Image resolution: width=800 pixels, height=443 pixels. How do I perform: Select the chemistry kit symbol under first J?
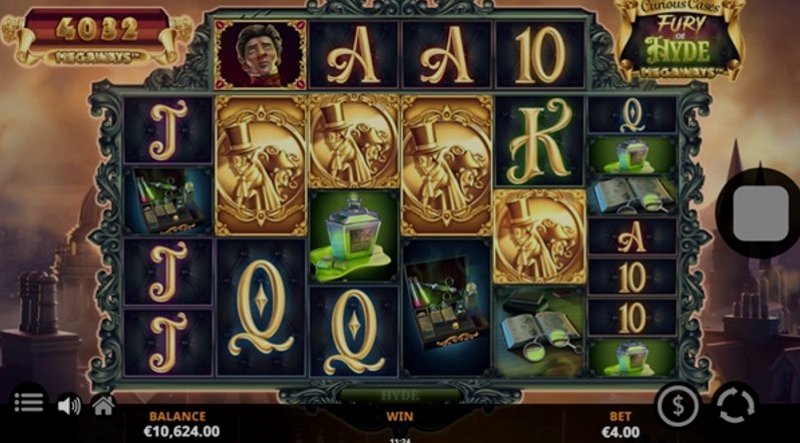pyautogui.click(x=168, y=202)
